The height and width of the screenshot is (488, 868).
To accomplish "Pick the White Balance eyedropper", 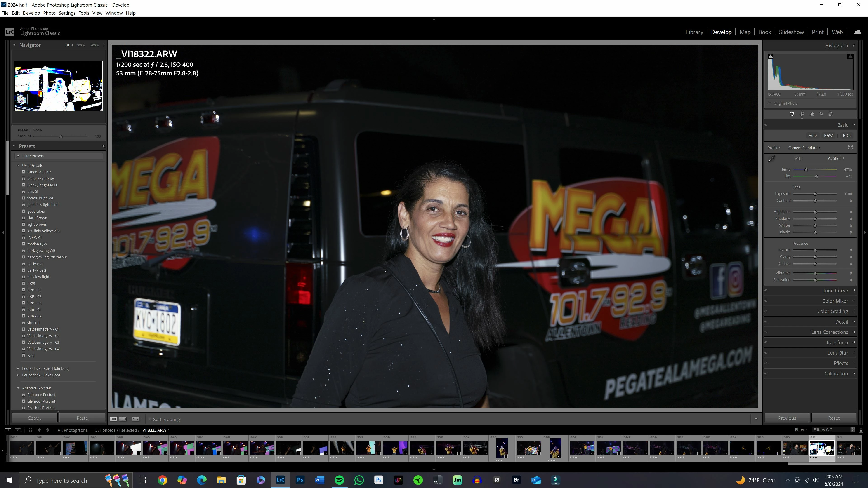I will coord(771,159).
